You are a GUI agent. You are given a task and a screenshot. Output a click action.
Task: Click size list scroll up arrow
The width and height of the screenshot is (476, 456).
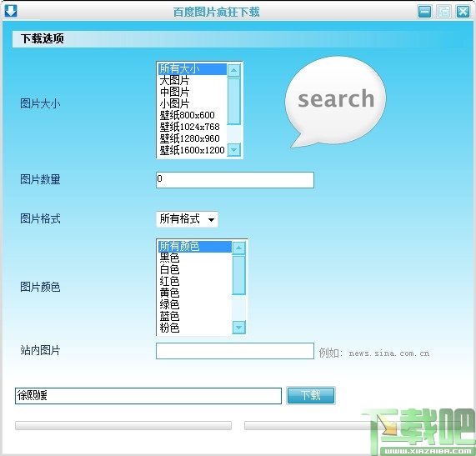point(233,70)
